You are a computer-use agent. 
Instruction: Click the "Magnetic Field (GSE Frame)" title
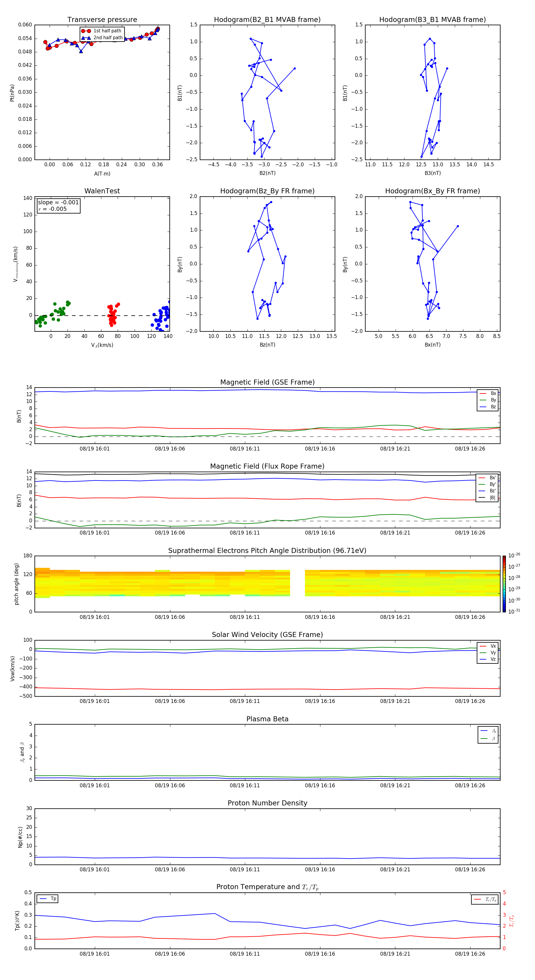[x=267, y=382]
